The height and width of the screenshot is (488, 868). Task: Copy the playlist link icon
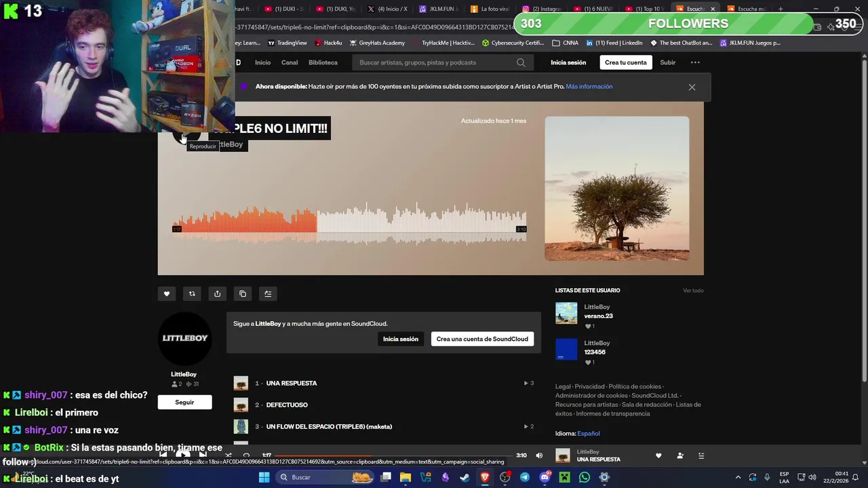point(243,293)
